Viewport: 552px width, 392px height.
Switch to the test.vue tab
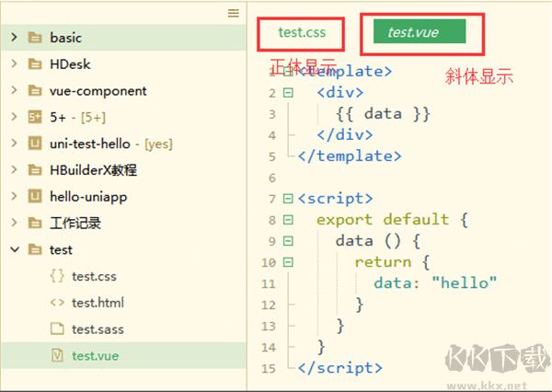pyautogui.click(x=413, y=32)
